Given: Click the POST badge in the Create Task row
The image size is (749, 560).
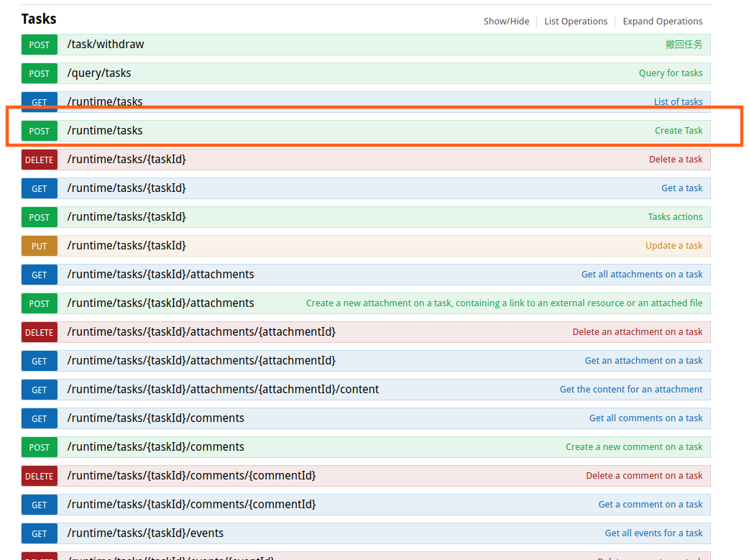Looking at the screenshot, I should pyautogui.click(x=39, y=131).
